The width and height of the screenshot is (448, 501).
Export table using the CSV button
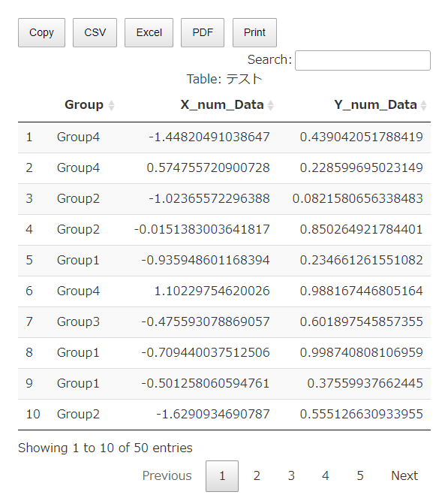[x=95, y=32]
